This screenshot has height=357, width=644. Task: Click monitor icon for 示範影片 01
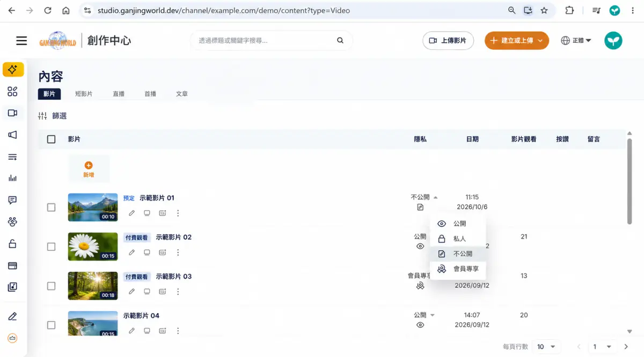coord(147,213)
